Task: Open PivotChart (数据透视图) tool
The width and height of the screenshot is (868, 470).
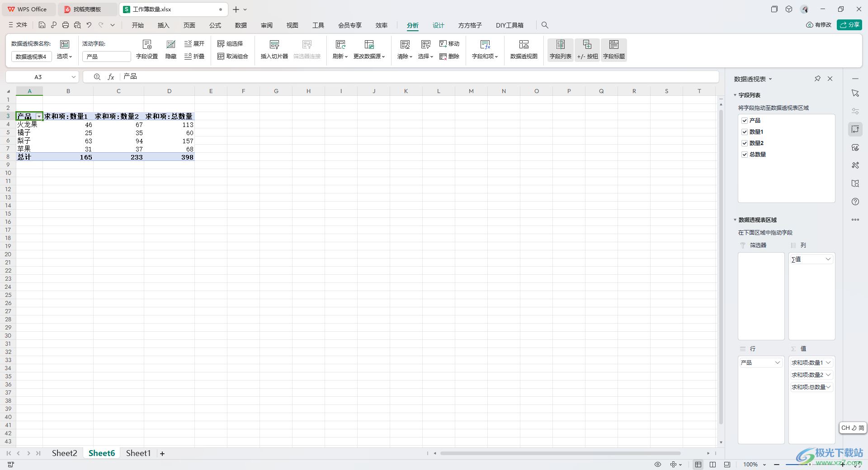Action: pos(524,49)
